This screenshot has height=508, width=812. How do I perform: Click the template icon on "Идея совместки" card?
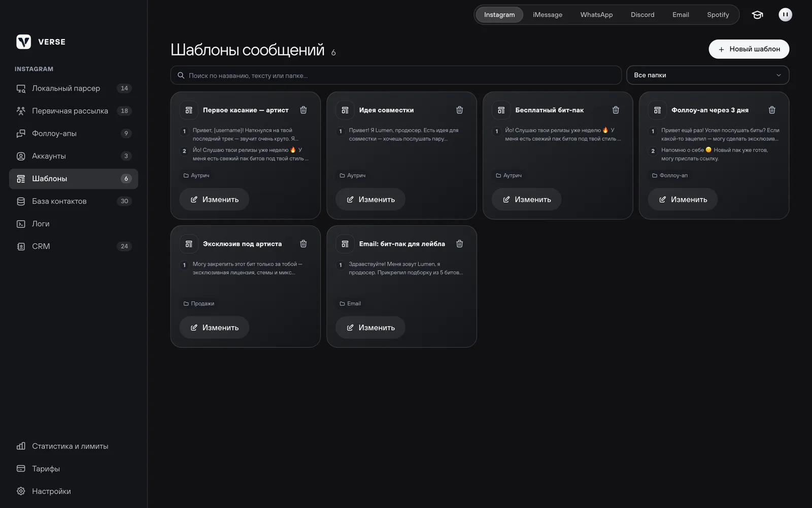(345, 110)
